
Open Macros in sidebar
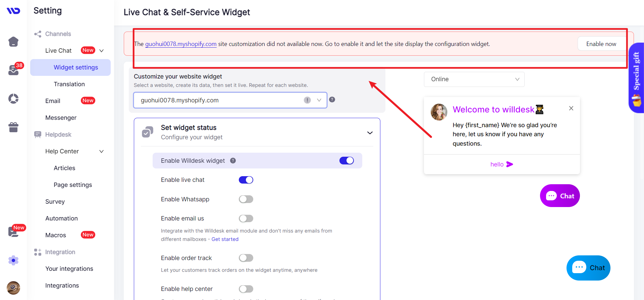[x=56, y=235]
